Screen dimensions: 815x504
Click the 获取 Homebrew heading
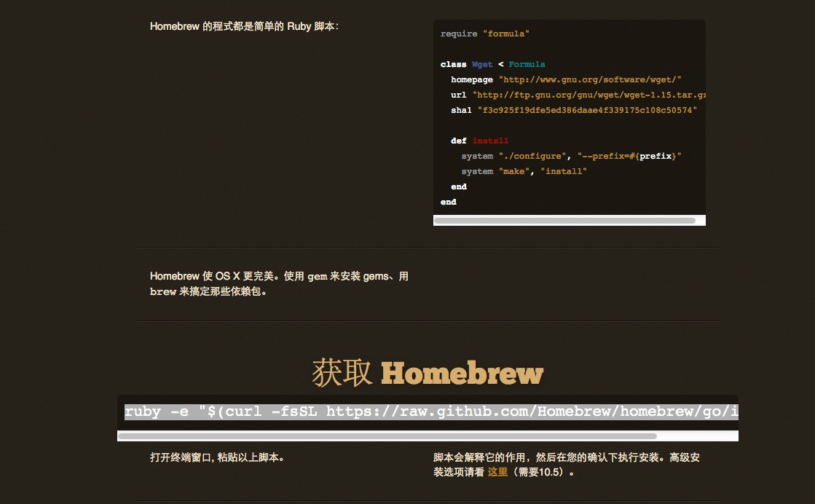428,373
